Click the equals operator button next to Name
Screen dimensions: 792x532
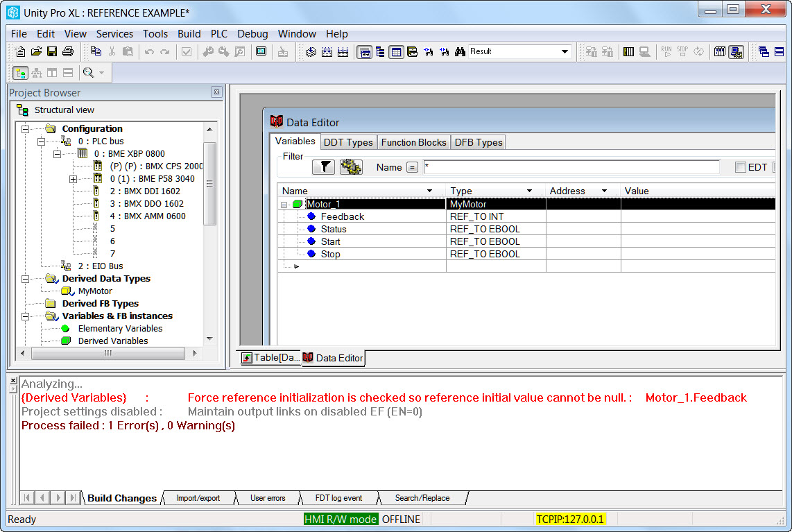point(412,167)
